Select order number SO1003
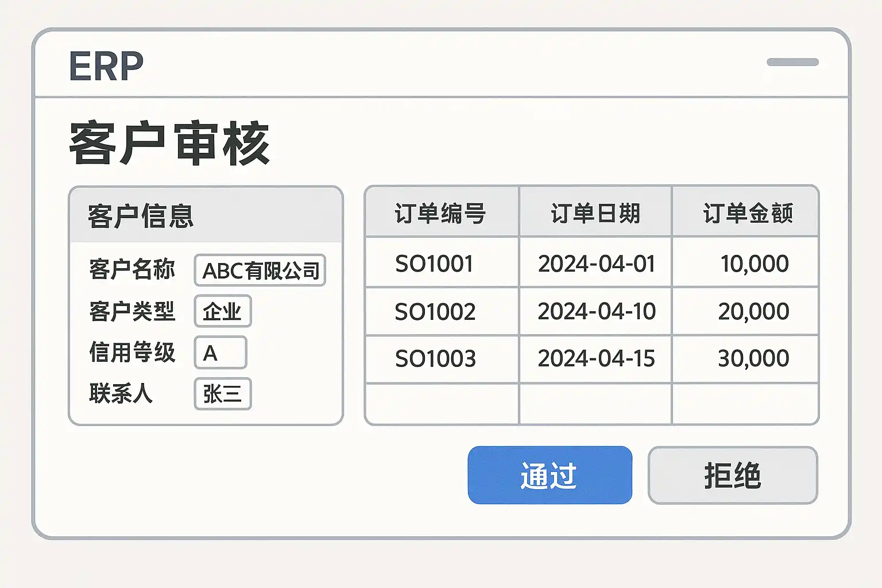The height and width of the screenshot is (588, 882). (x=435, y=359)
